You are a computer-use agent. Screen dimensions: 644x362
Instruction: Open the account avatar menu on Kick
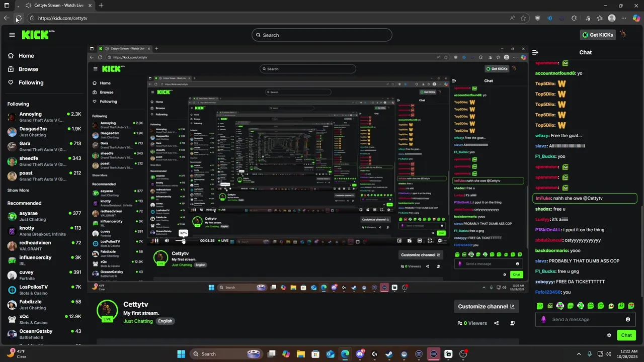pyautogui.click(x=623, y=35)
